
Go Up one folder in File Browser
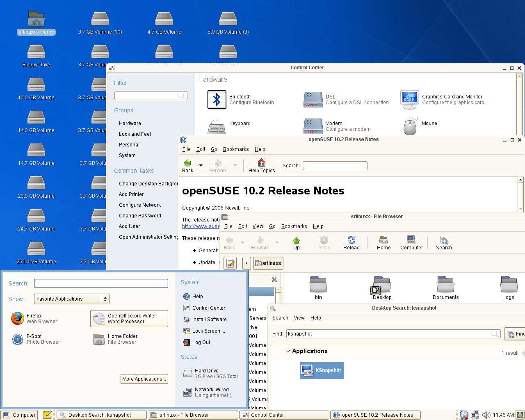pos(296,243)
